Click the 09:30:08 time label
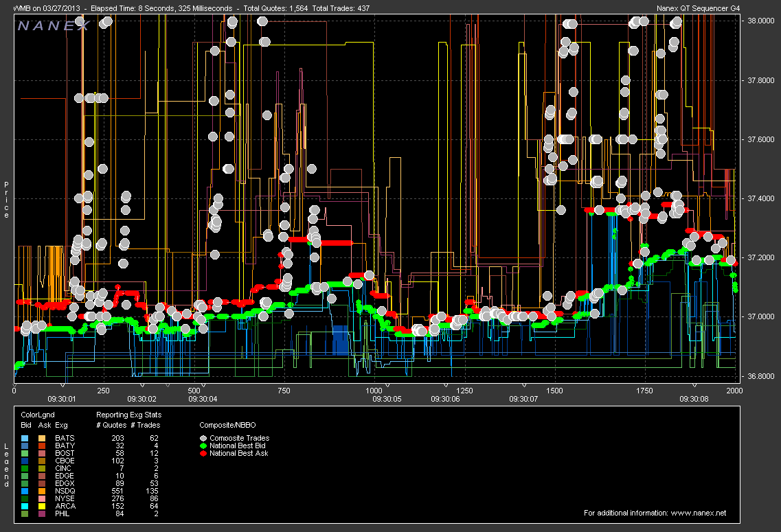Viewport: 781px width, 532px height. tap(694, 399)
